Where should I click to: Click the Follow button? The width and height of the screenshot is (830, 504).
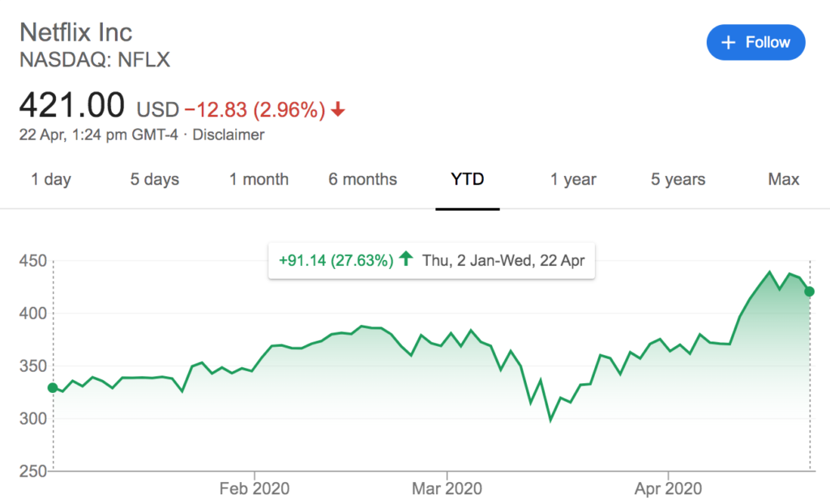click(x=755, y=42)
